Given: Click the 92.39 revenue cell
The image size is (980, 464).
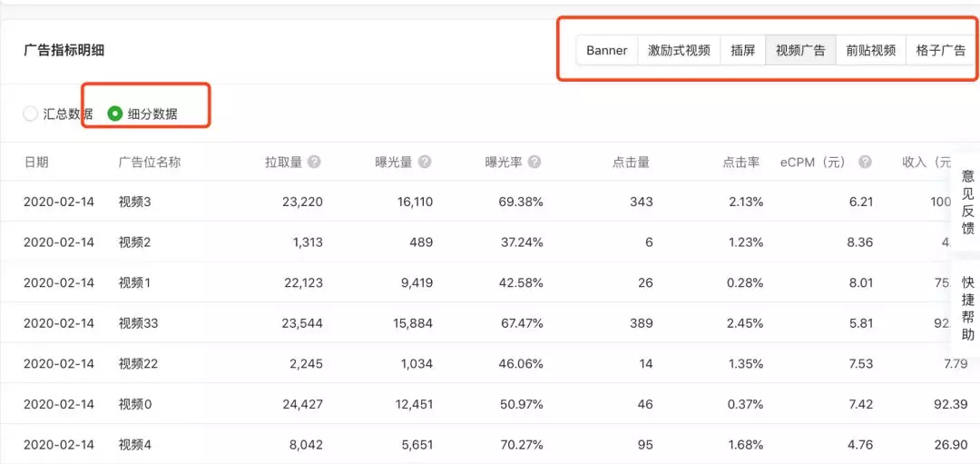Looking at the screenshot, I should (x=952, y=405).
